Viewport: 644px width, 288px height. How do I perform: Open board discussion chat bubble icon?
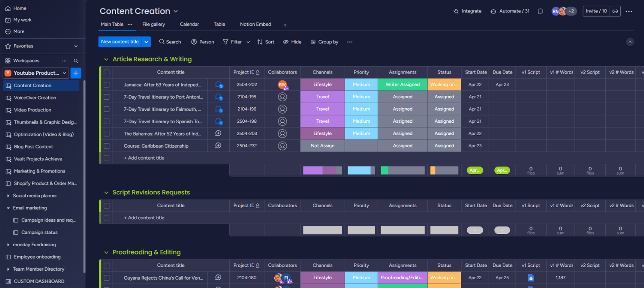point(540,11)
